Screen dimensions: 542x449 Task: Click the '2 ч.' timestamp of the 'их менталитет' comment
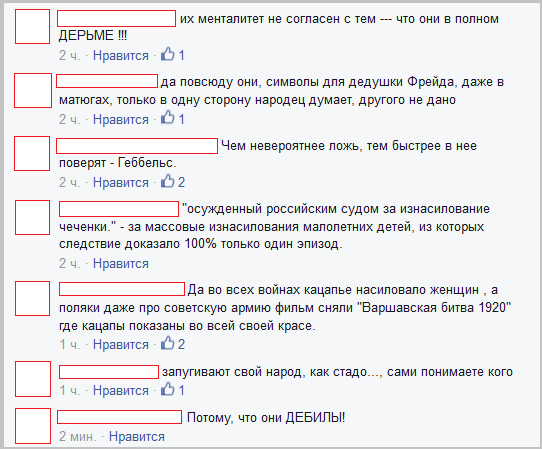click(69, 56)
